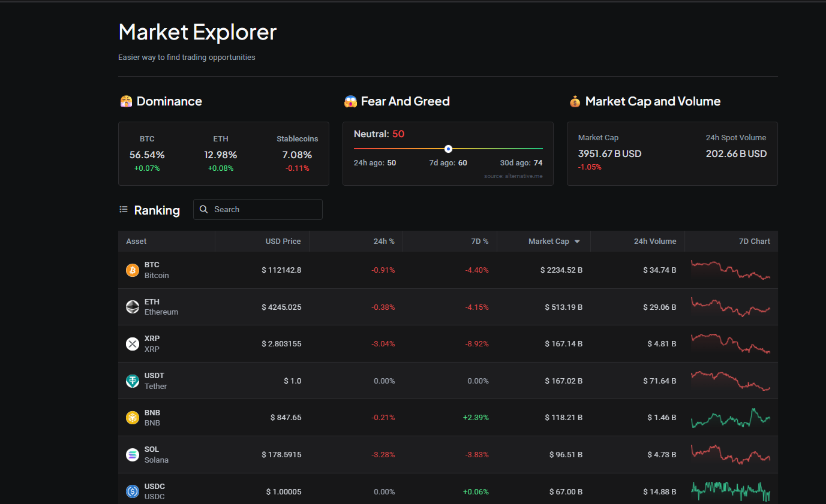Click the Market Explorer page title
This screenshot has height=504, width=826.
tap(197, 32)
